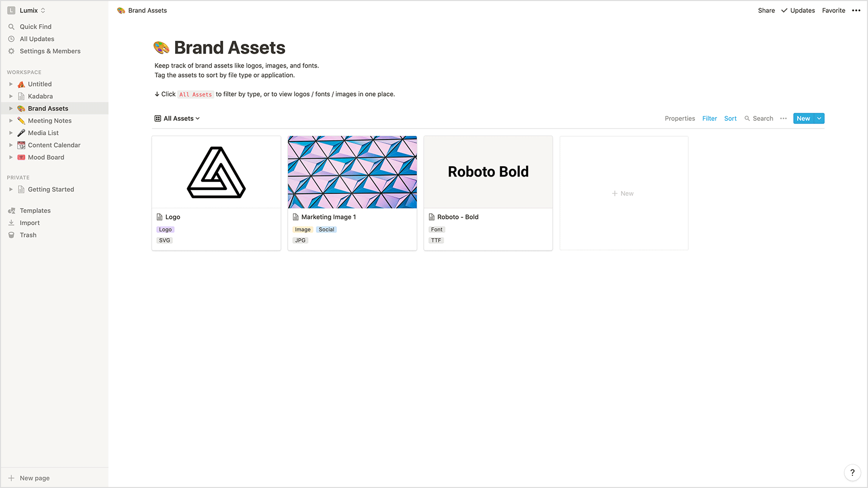Click Share in the top bar
868x488 pixels.
(x=766, y=10)
